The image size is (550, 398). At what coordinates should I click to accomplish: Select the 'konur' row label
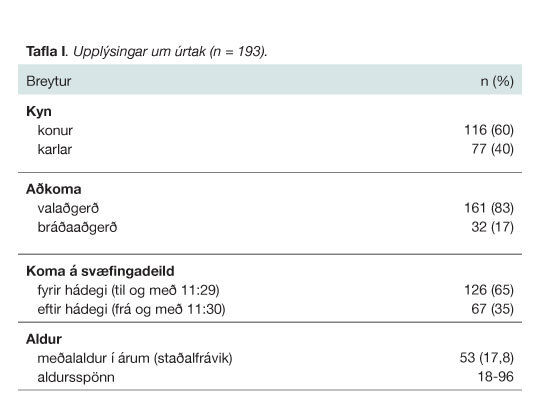(55, 130)
